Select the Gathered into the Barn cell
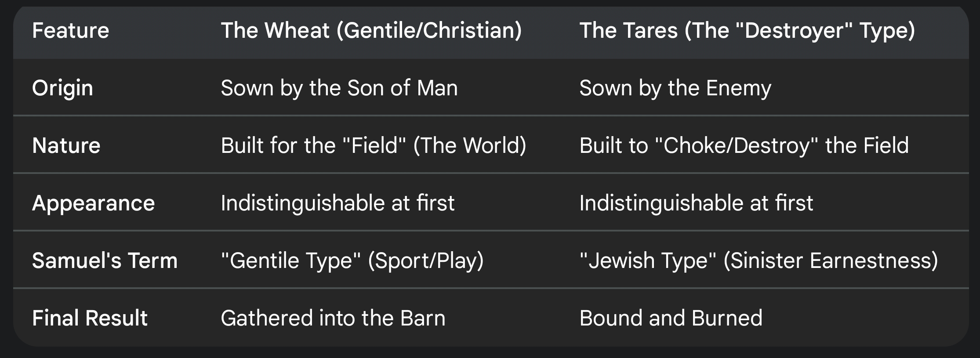Screen dimensions: 980x358 coord(333,318)
